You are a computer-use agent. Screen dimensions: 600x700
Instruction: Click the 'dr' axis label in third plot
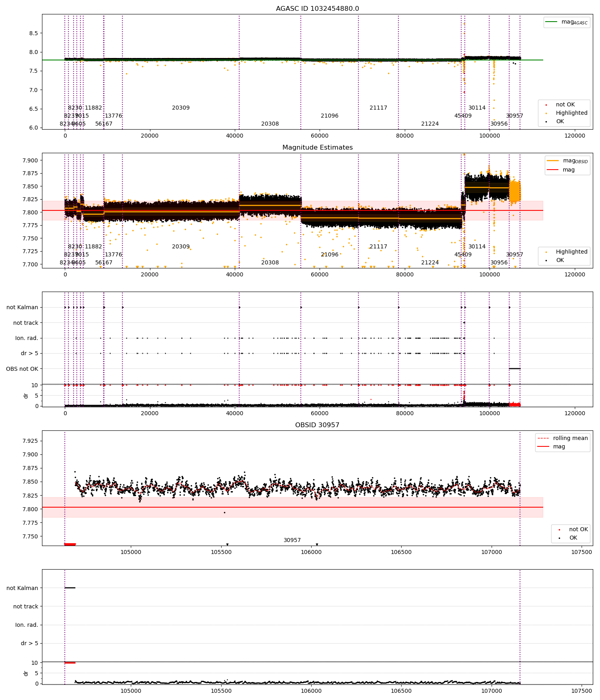click(x=26, y=396)
